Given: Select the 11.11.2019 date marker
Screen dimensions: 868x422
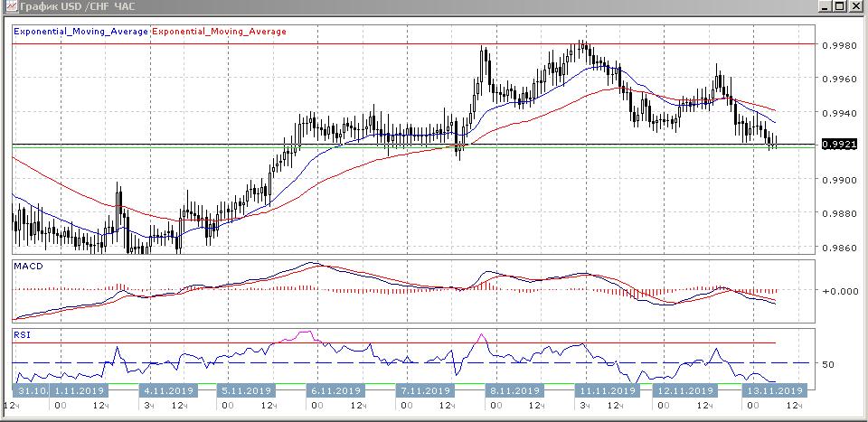Looking at the screenshot, I should point(608,391).
